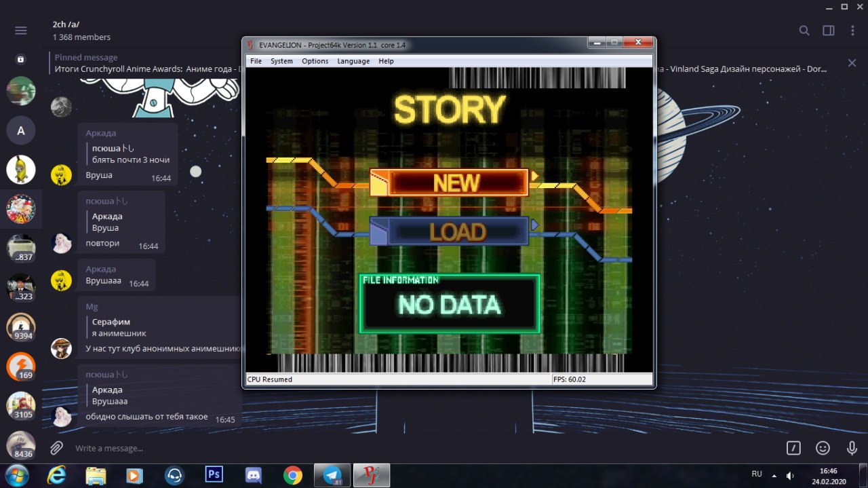Open the chat showing 3105 unread badge
Screen dimensions: 868x488
(21, 406)
